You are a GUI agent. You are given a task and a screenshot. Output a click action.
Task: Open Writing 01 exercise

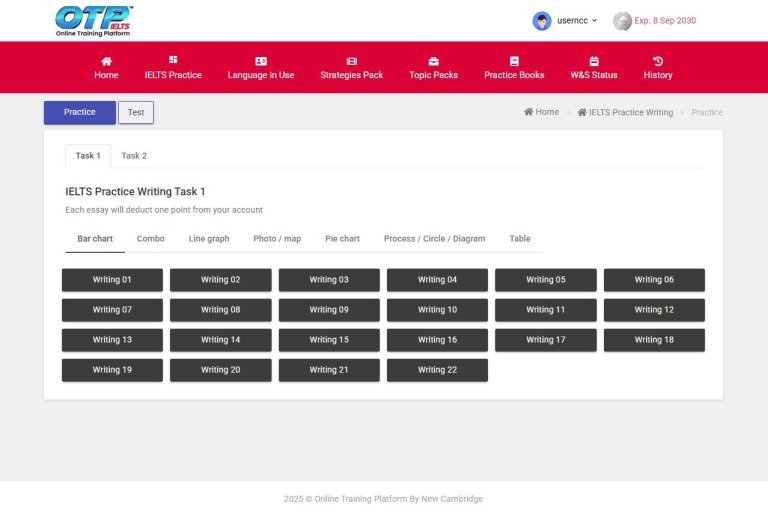112,280
